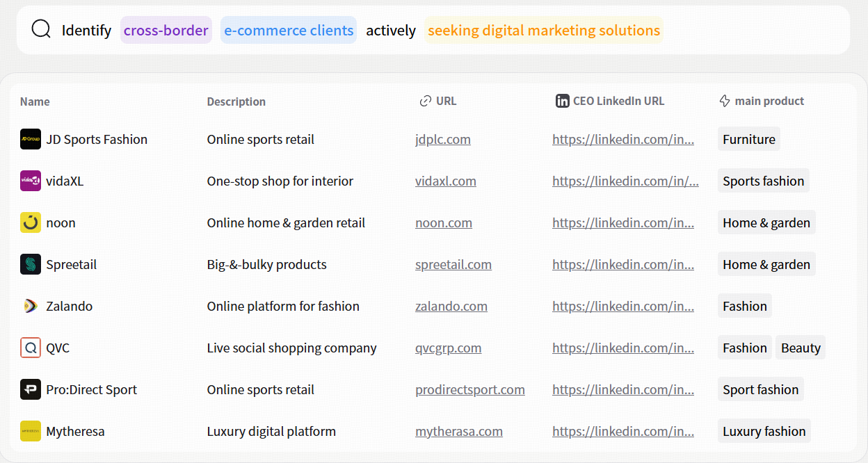Click the Spreetail logo icon
Screen dimensions: 868x463
point(31,264)
